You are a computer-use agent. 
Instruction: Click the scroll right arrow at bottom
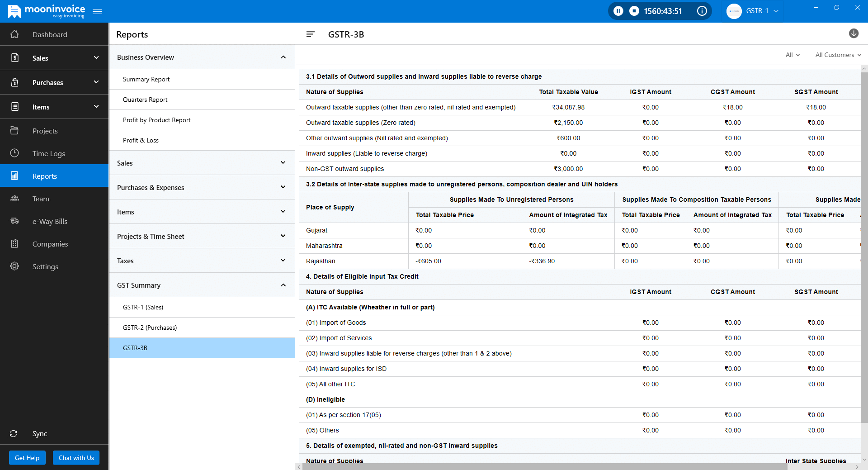point(857,467)
